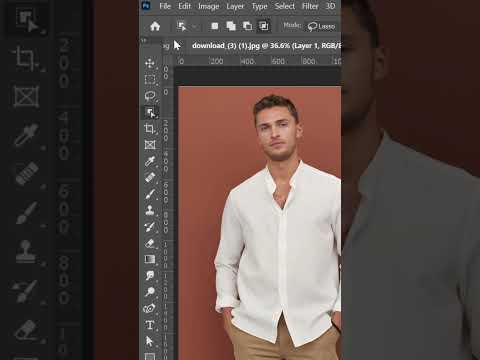Viewport: 480px width, 360px height.
Task: Click the Object Selection preset icon in options bar
Action: coord(182,26)
